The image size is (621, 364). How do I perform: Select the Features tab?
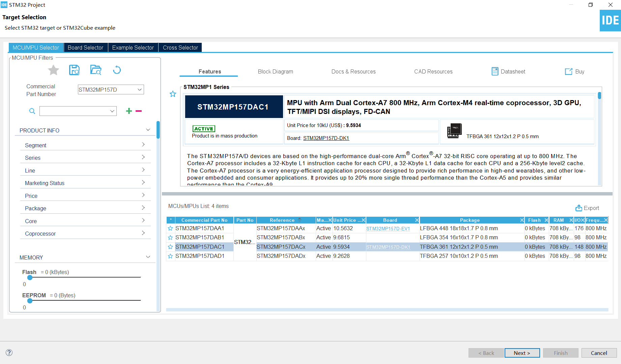click(209, 71)
